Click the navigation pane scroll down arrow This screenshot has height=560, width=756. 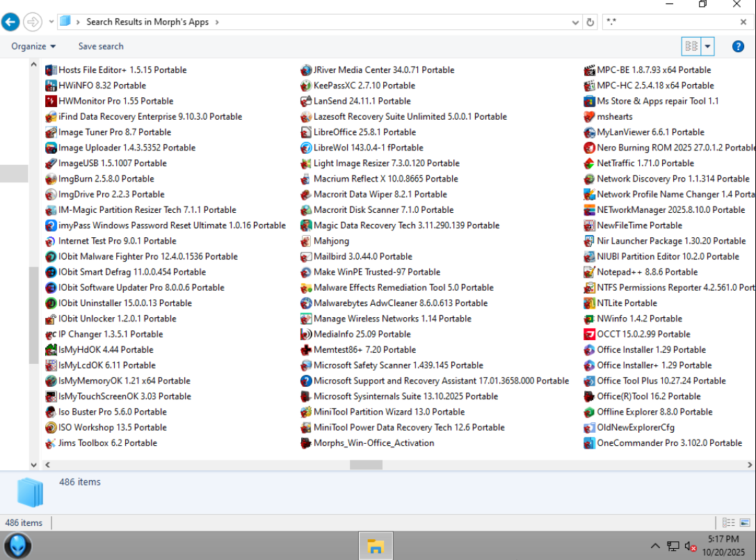click(34, 465)
